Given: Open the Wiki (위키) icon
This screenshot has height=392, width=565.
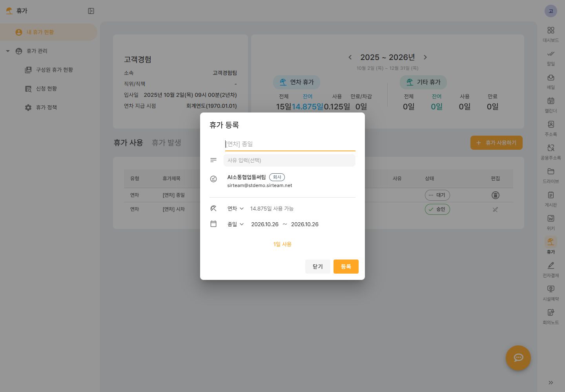Looking at the screenshot, I should coord(551,218).
